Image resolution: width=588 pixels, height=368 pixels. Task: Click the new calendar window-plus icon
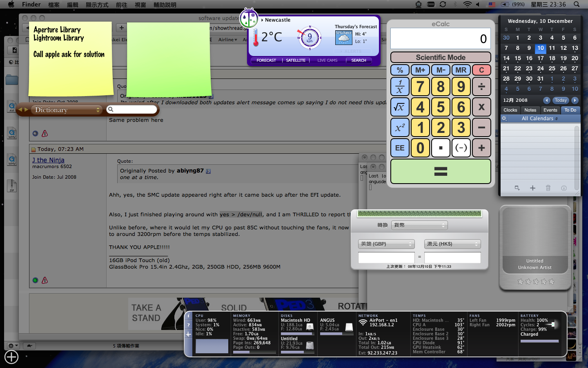tap(517, 188)
